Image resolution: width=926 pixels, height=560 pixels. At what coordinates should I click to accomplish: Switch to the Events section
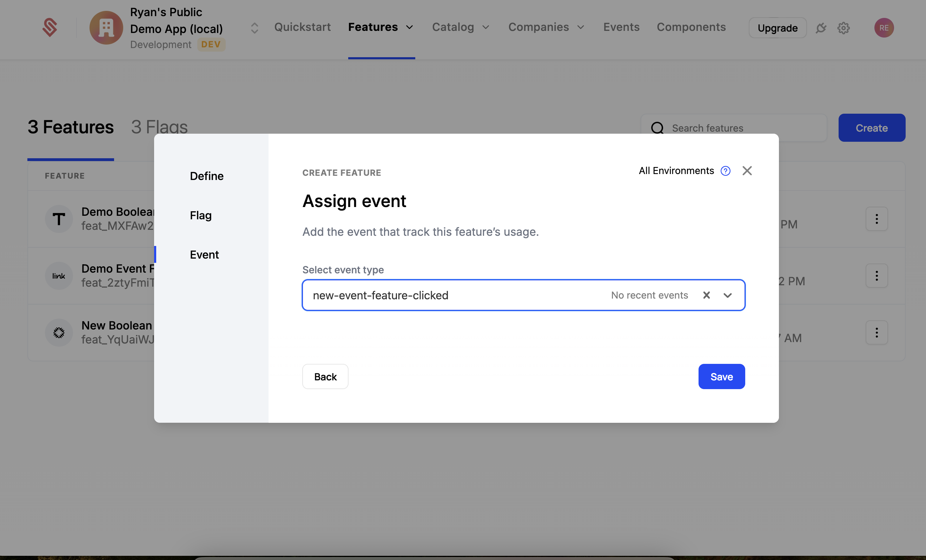tap(621, 27)
